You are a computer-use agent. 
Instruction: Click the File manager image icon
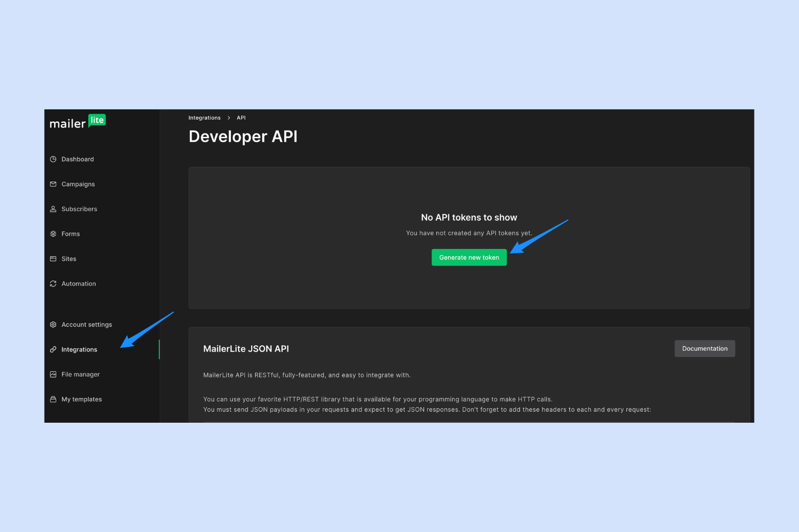pos(53,375)
